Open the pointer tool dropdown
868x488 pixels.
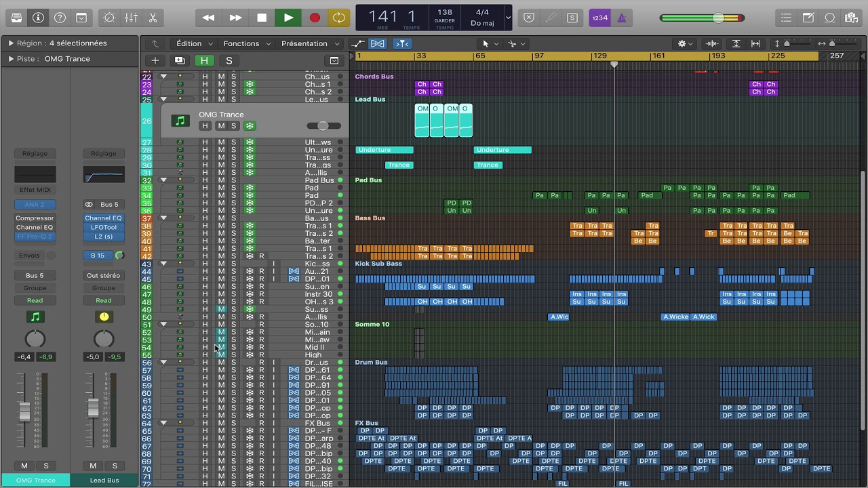click(x=490, y=43)
